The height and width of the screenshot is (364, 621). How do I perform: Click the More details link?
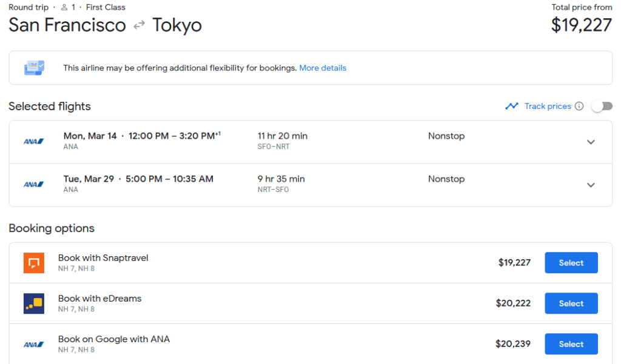coord(323,67)
